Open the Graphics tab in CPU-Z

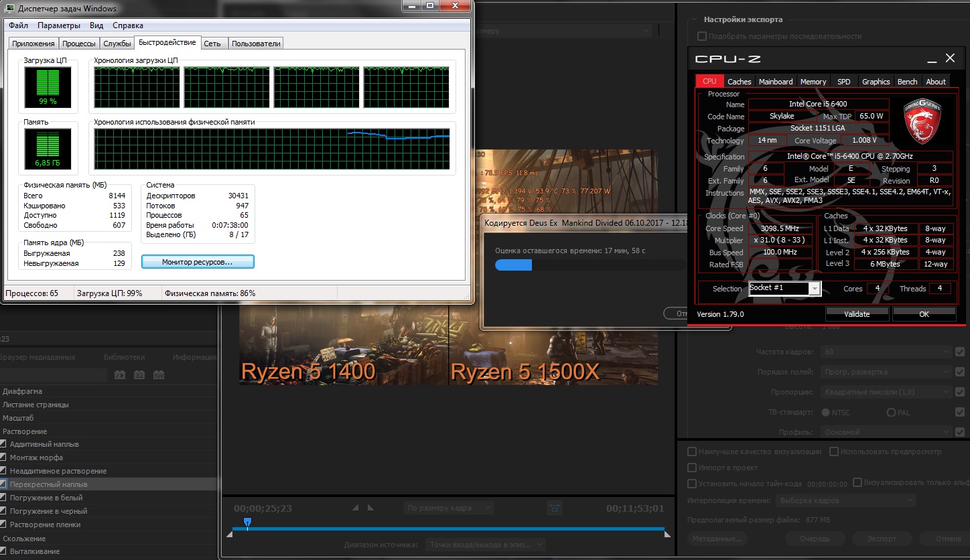pos(876,82)
